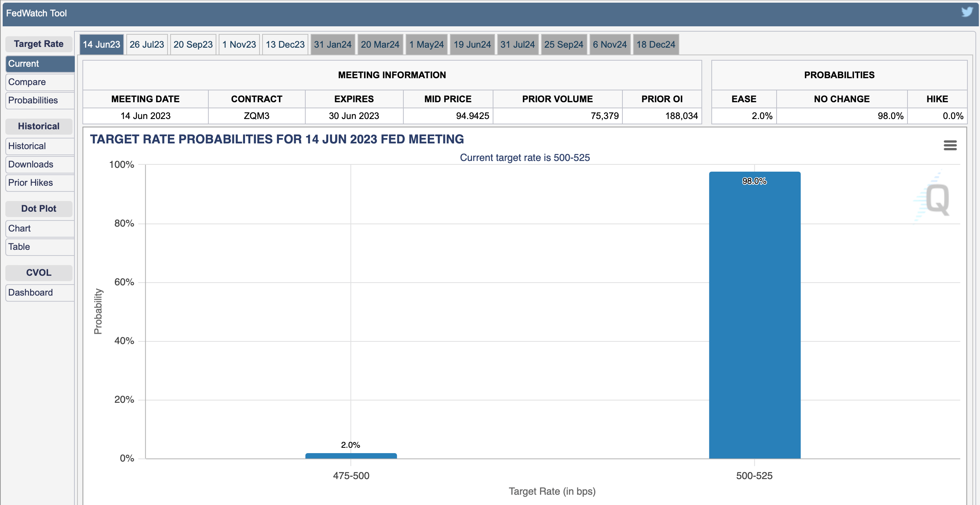Viewport: 980px width, 505px height.
Task: Open the CVOL Dashboard
Action: pos(40,293)
